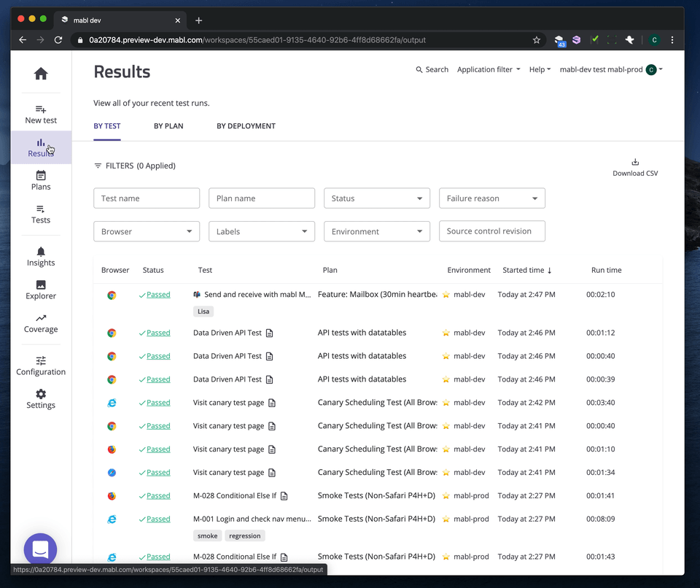Image resolution: width=700 pixels, height=588 pixels.
Task: Switch to the BY TEST tab
Action: click(107, 126)
